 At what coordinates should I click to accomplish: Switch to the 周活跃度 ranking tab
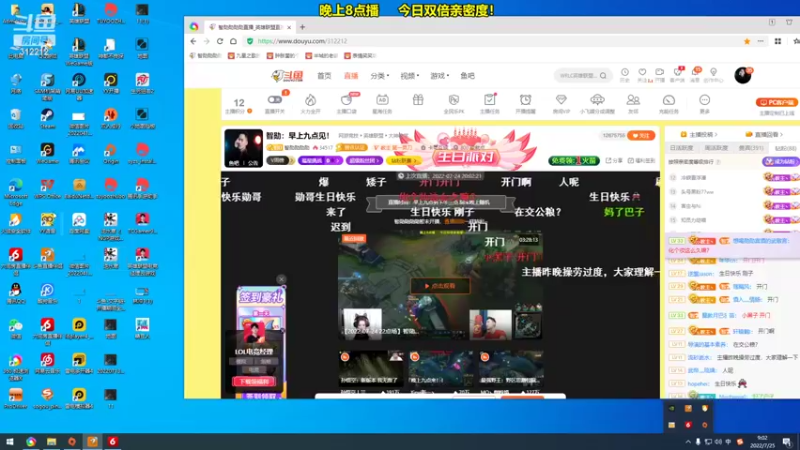tap(716, 148)
